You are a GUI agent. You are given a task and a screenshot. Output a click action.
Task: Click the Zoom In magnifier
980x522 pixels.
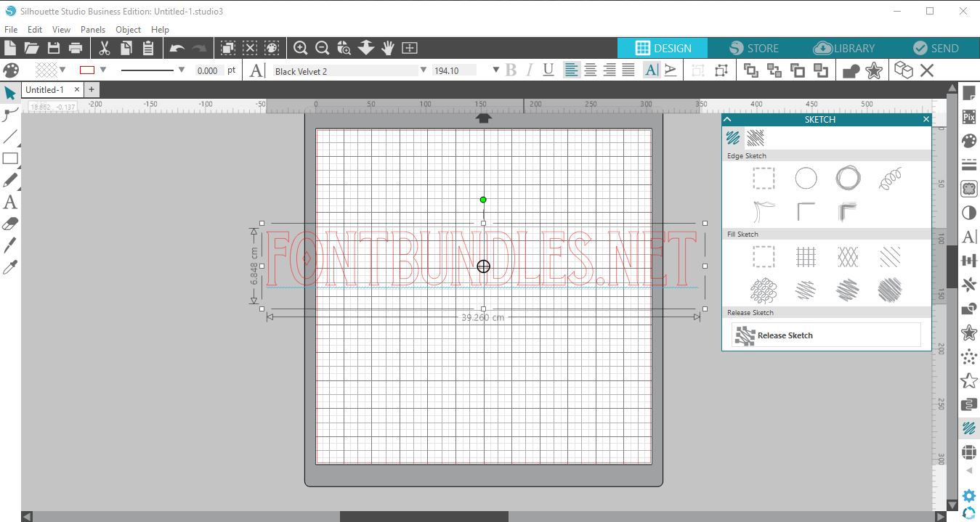click(x=300, y=48)
